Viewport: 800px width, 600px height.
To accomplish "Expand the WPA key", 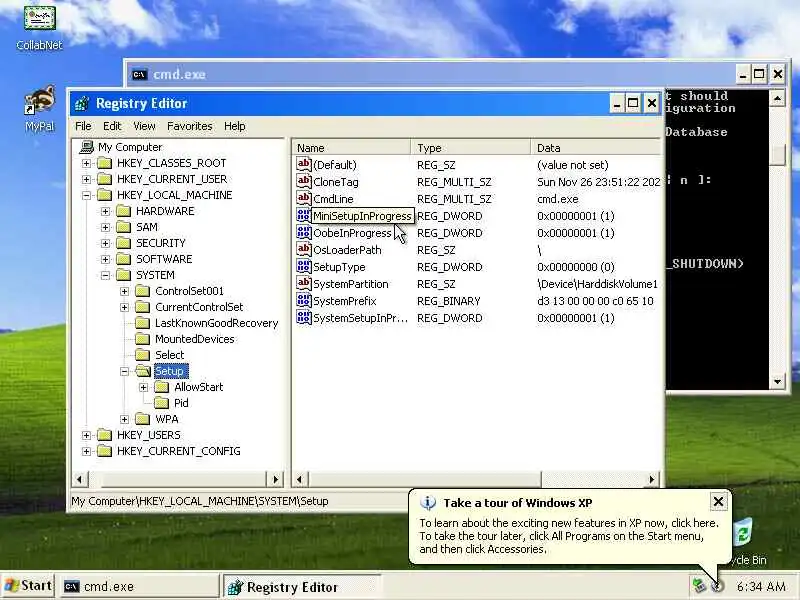I will (124, 419).
